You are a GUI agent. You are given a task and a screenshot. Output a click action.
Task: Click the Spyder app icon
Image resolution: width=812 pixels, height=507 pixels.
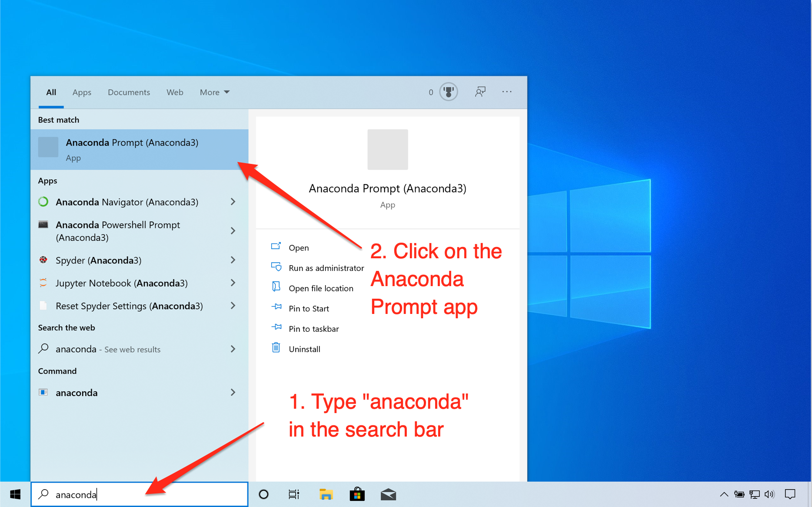pyautogui.click(x=43, y=260)
